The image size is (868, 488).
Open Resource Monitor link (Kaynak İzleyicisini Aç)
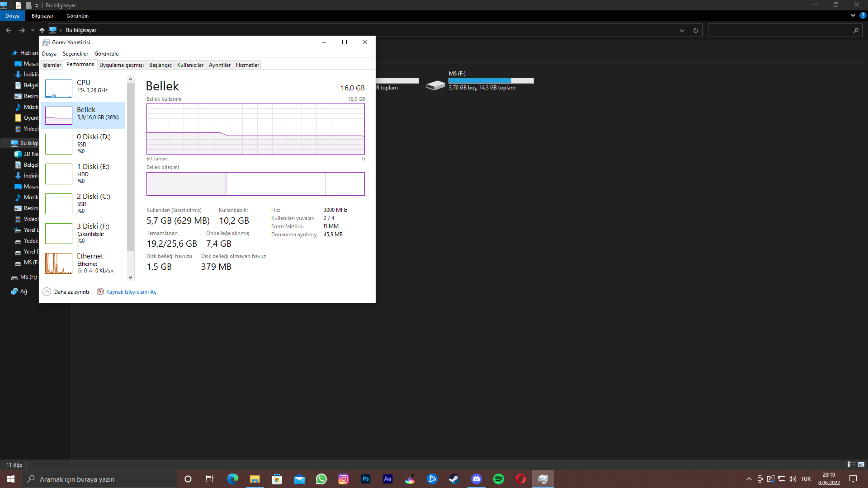tap(131, 292)
